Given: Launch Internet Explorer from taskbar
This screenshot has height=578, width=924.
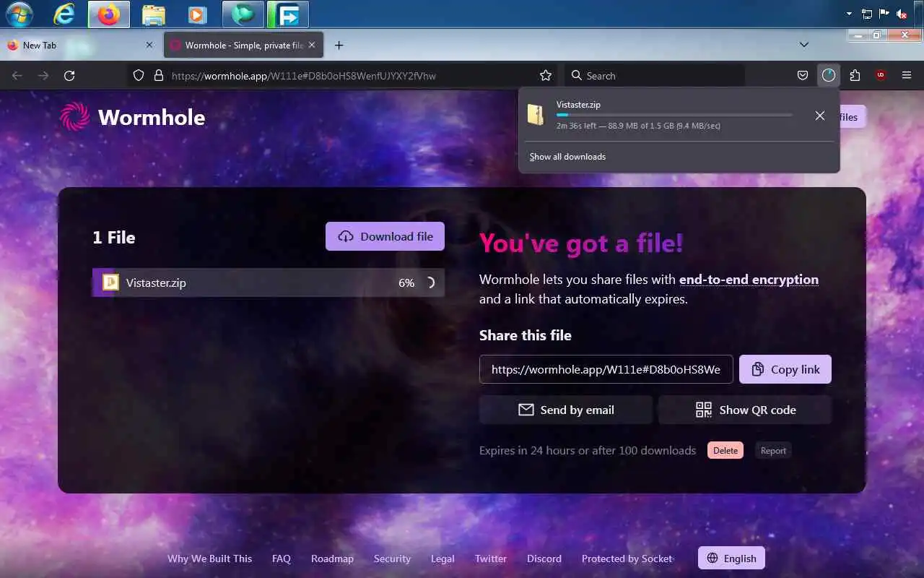Looking at the screenshot, I should click(64, 14).
